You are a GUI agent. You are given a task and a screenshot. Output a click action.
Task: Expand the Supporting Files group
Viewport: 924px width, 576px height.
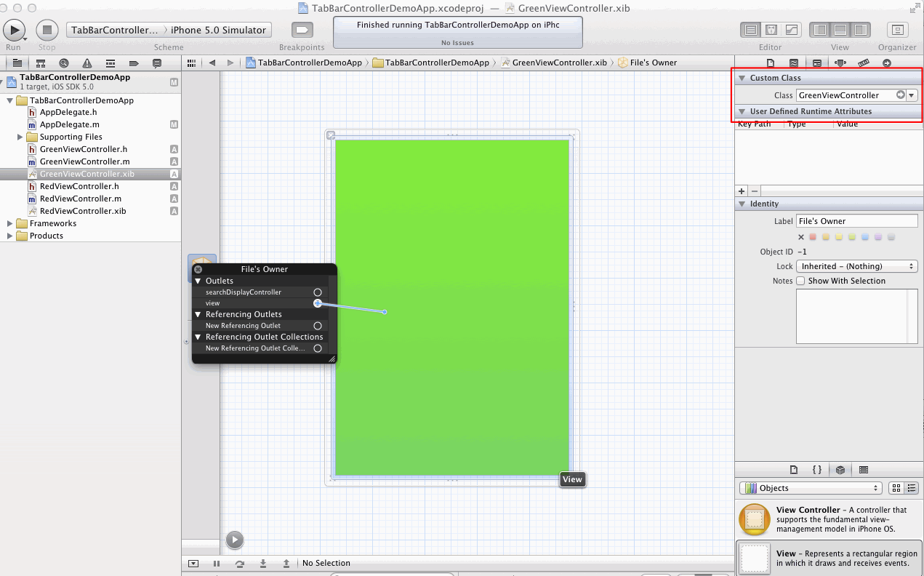click(20, 137)
